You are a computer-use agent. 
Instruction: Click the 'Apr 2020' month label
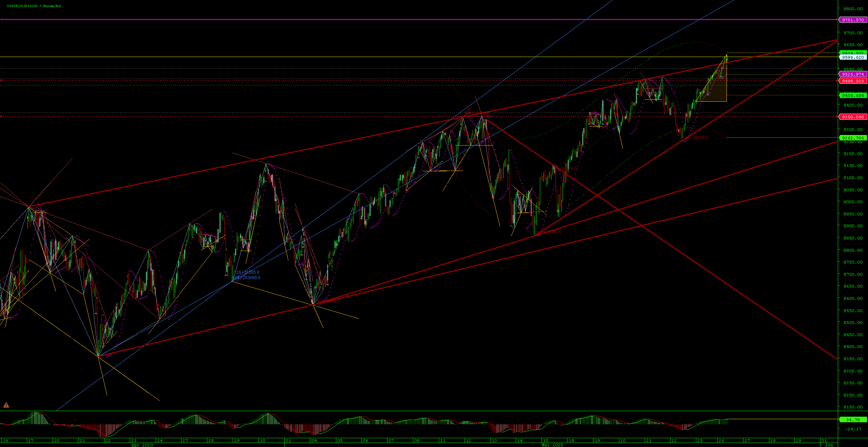tap(142, 445)
